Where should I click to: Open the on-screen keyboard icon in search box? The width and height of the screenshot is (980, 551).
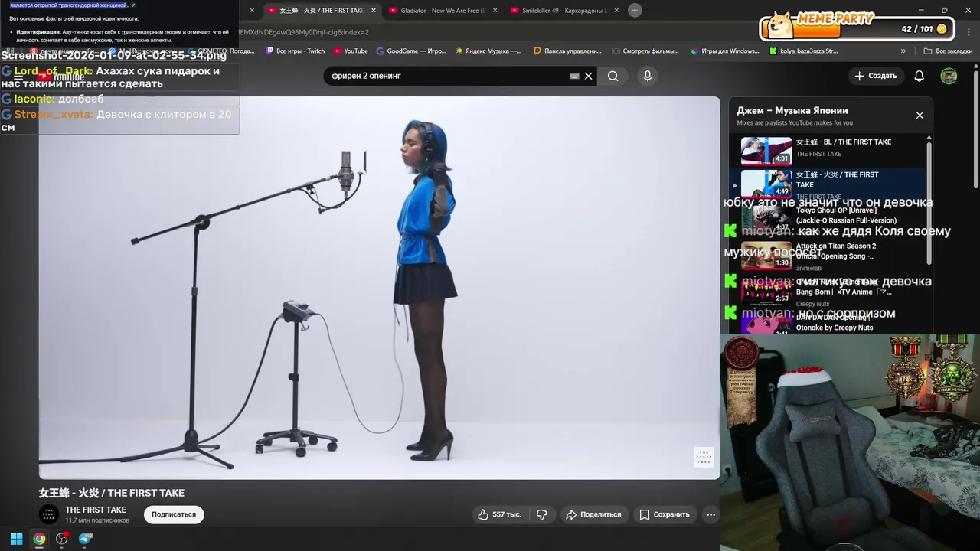tap(574, 76)
